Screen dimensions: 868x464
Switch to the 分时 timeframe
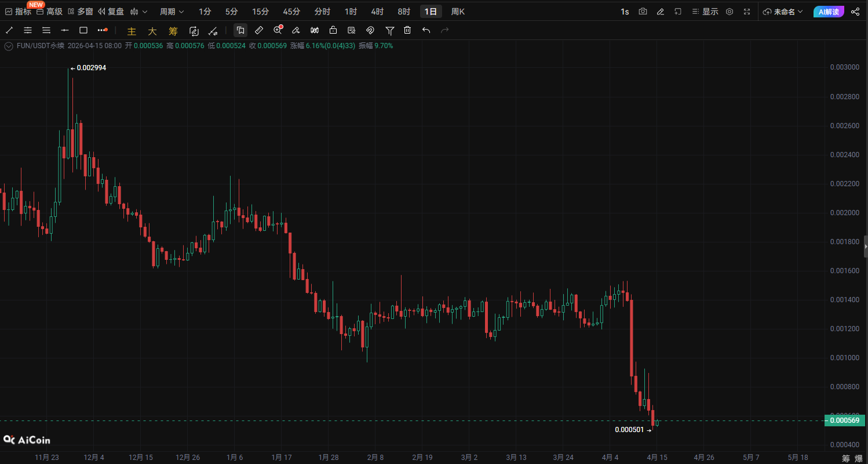(322, 12)
